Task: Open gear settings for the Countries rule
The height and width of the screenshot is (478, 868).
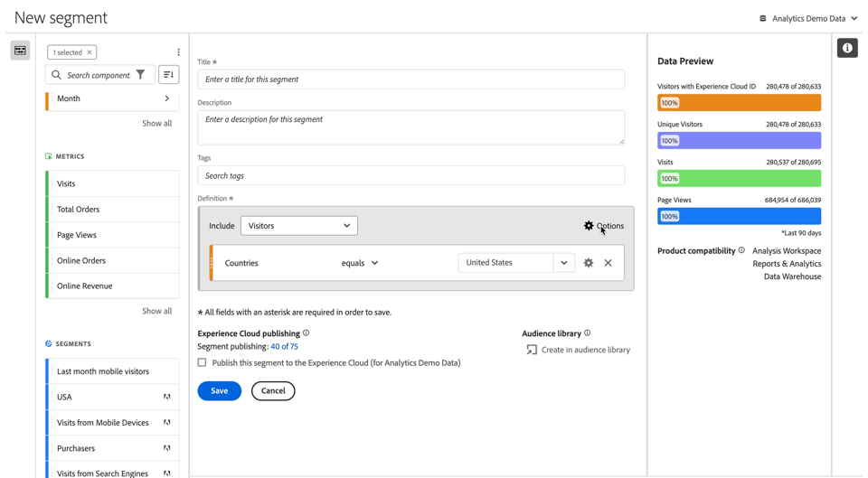Action: 589,263
